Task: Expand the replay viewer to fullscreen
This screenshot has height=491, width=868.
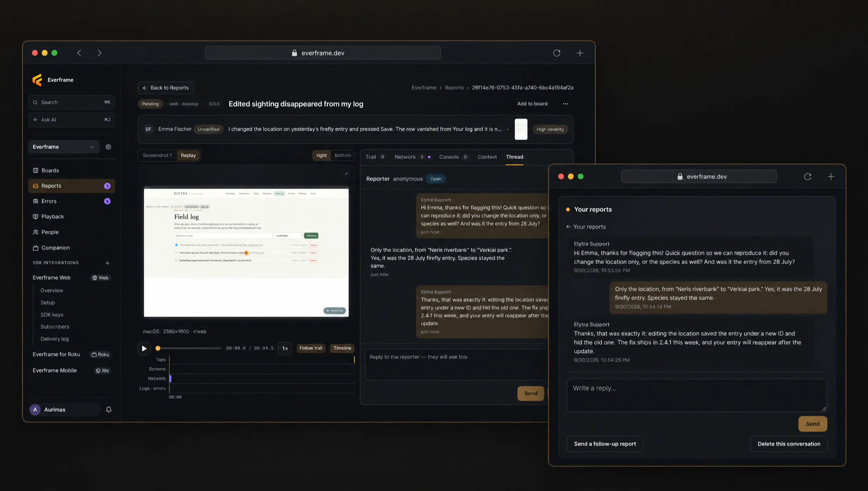Action: point(346,174)
